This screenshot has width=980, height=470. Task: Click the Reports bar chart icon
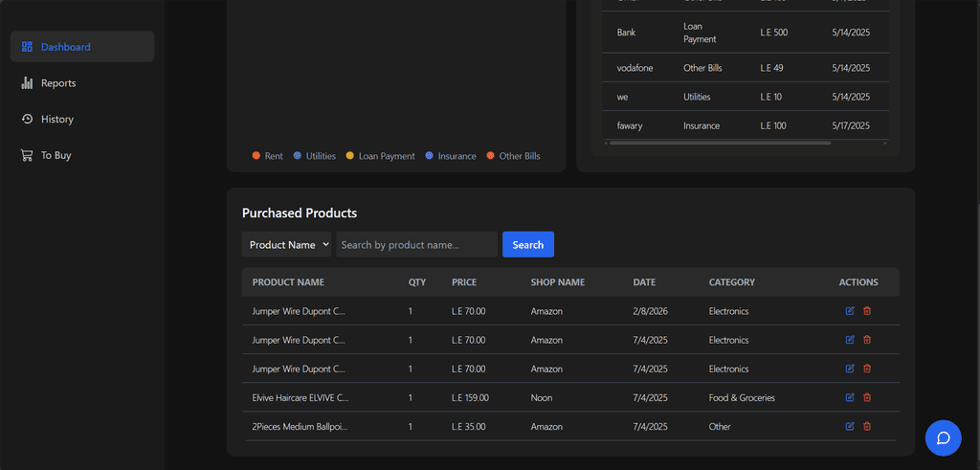[x=27, y=83]
